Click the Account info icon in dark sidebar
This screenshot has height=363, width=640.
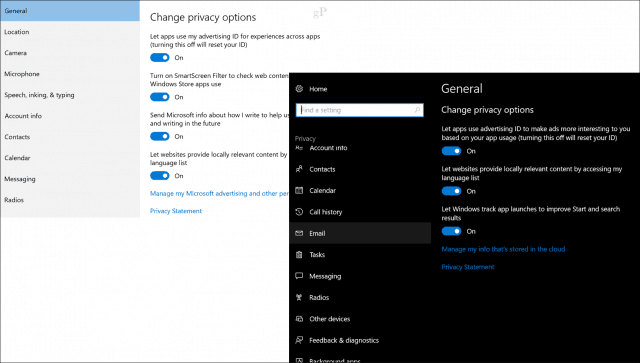[299, 148]
